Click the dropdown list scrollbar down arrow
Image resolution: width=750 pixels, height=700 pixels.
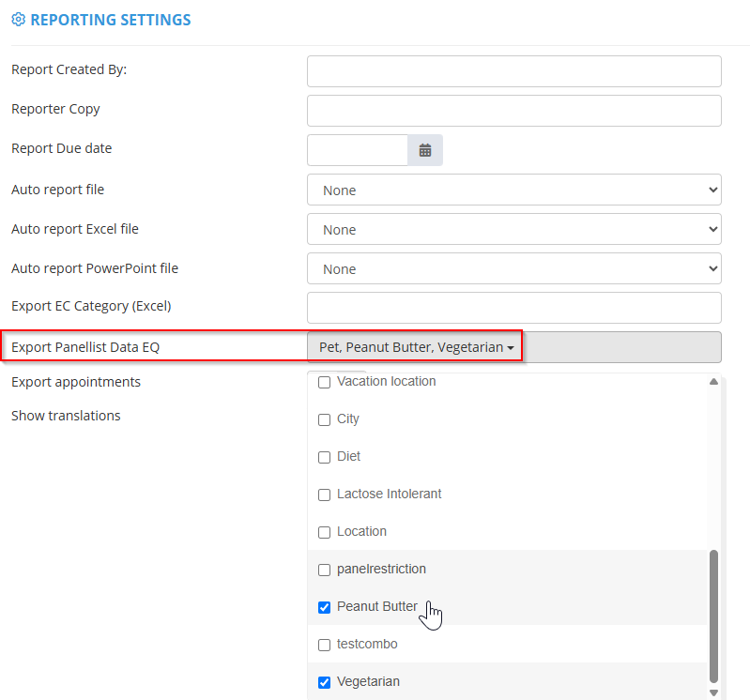tap(713, 692)
